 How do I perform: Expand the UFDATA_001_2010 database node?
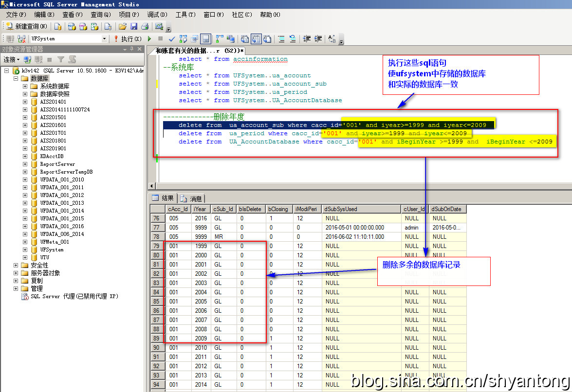[x=25, y=179]
